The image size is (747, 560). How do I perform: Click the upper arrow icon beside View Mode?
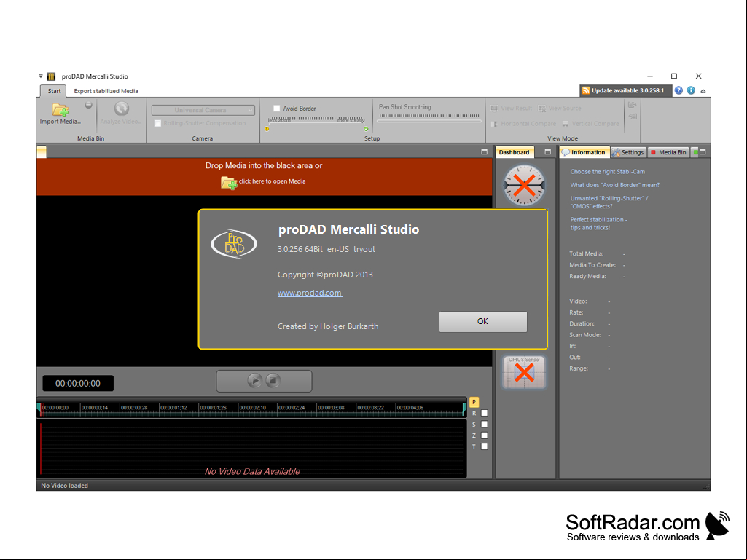click(x=632, y=105)
